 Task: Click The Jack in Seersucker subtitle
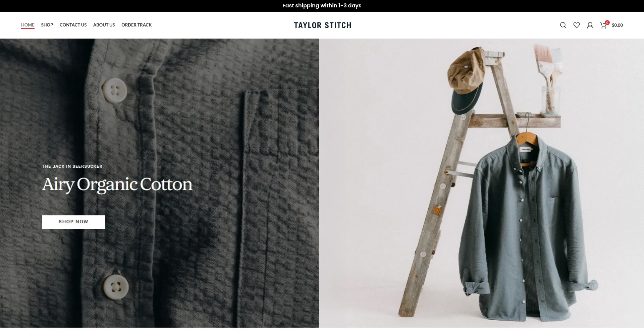[x=72, y=166]
